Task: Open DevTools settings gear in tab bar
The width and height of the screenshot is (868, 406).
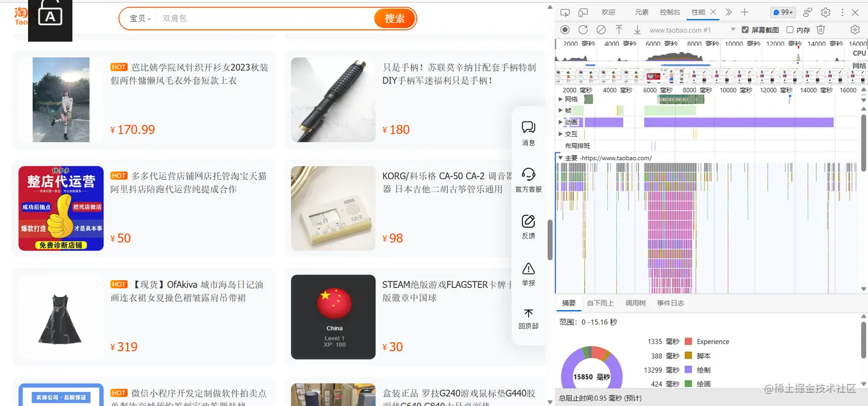Action: pyautogui.click(x=826, y=12)
